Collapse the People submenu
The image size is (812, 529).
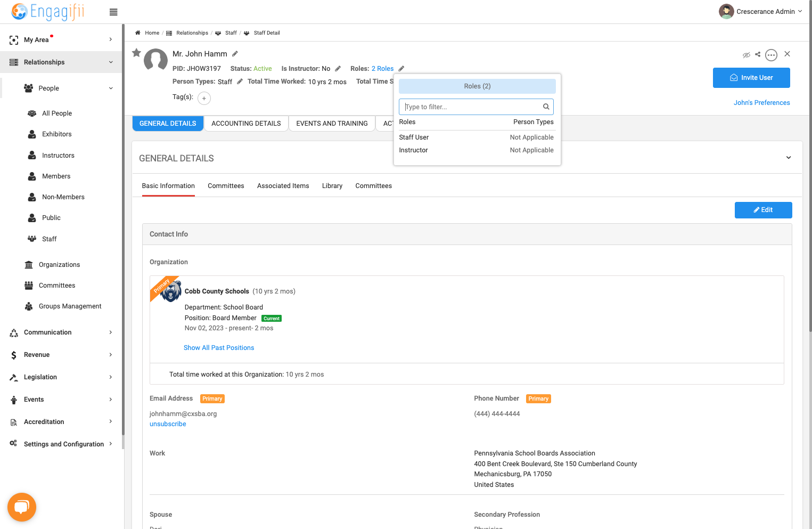tap(69, 88)
